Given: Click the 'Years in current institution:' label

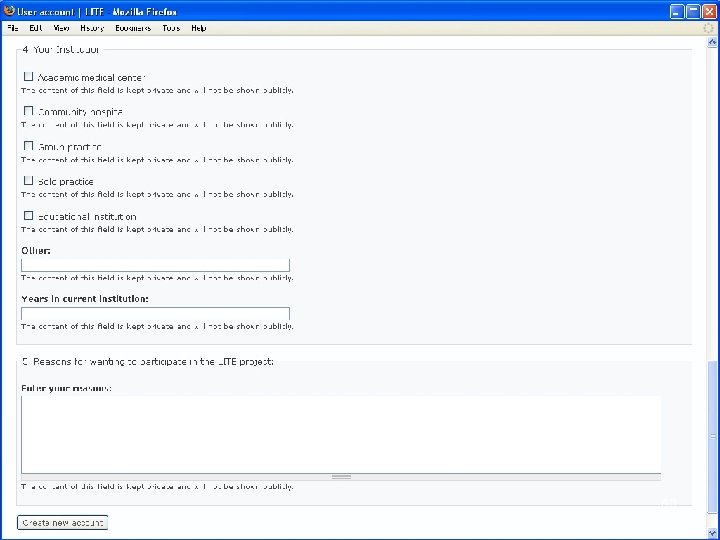Looking at the screenshot, I should (x=85, y=299).
